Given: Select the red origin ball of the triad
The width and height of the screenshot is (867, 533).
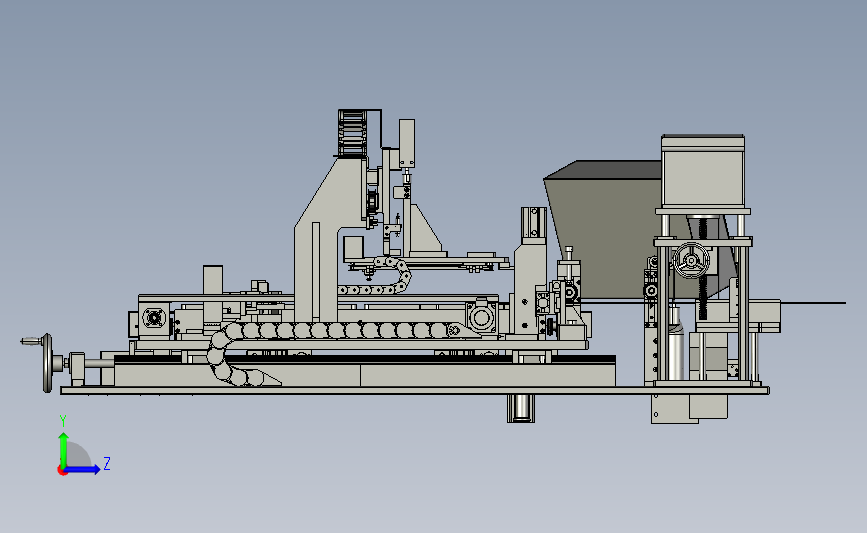Looking at the screenshot, I should coord(62,471).
